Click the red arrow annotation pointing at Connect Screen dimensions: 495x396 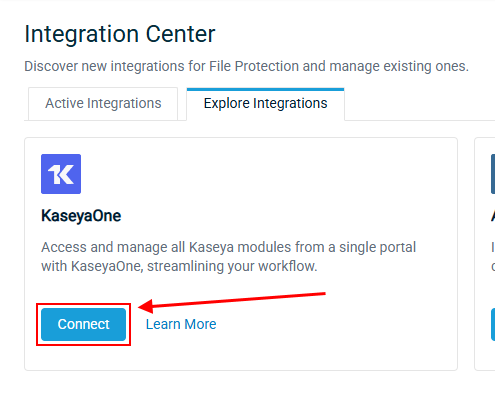tap(232, 303)
